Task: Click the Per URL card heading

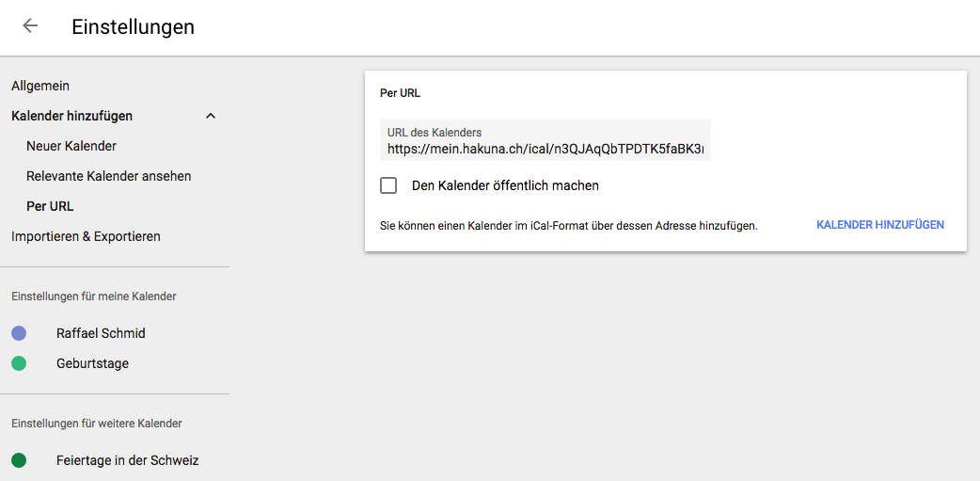Action: coord(400,93)
